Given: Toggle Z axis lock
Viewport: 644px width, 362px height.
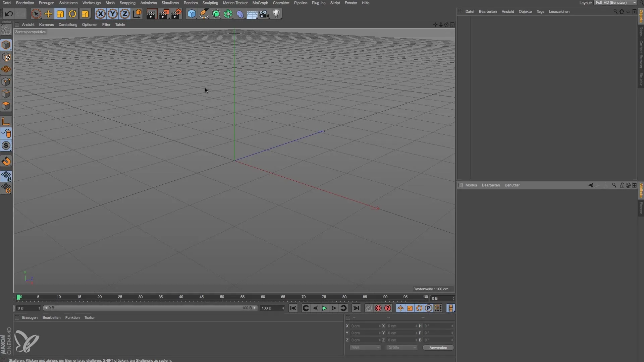Looking at the screenshot, I should (125, 14).
